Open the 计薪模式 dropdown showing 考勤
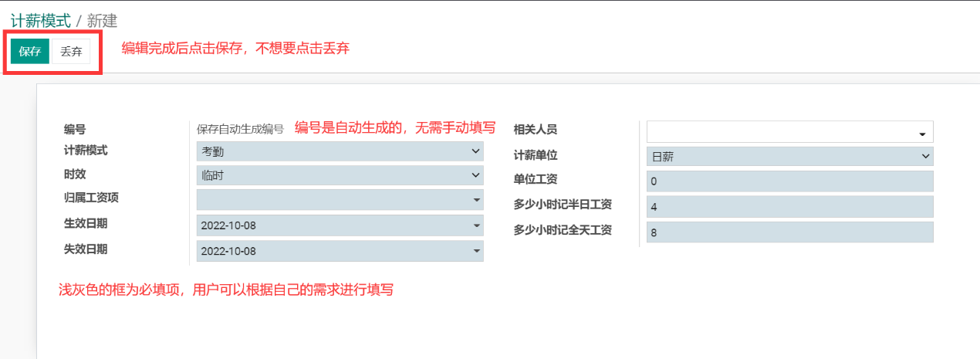The image size is (980, 359). [x=340, y=152]
